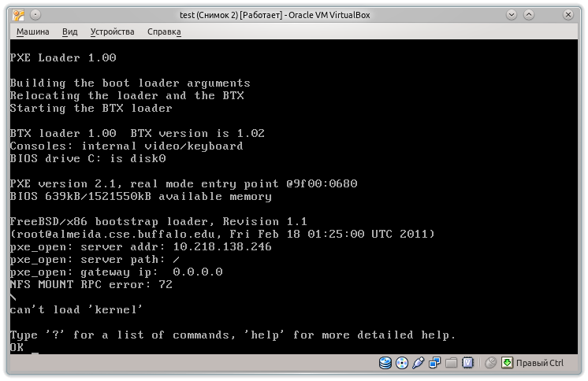Screen dimensions: 588x381
Task: Open the Справка menu
Action: (x=164, y=31)
